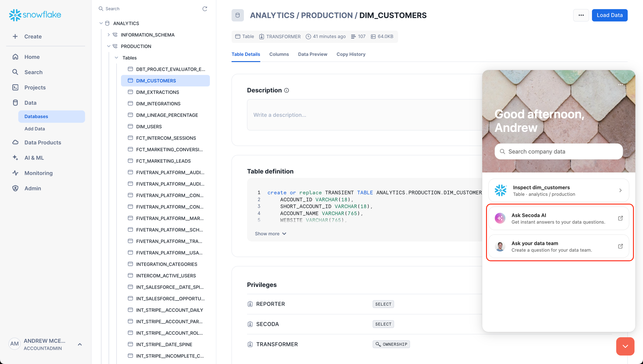The width and height of the screenshot is (643, 364).
Task: Click the external link icon on Ask Secoda AI
Action: pyautogui.click(x=620, y=218)
